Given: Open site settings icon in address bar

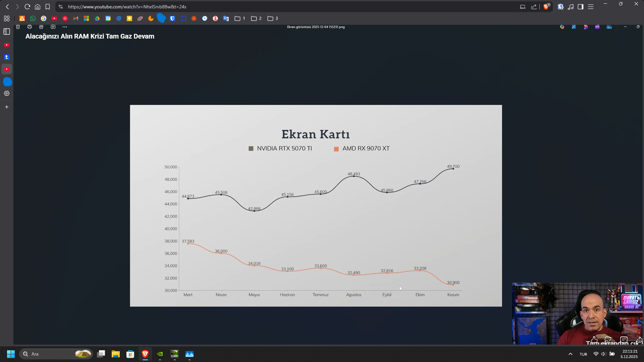Looking at the screenshot, I should [61, 7].
